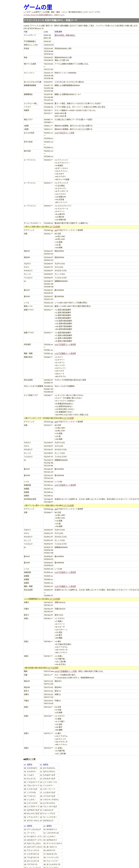The image size is (139, 868).
Task: Select the 内容 column header
Action: tap(26, 32)
